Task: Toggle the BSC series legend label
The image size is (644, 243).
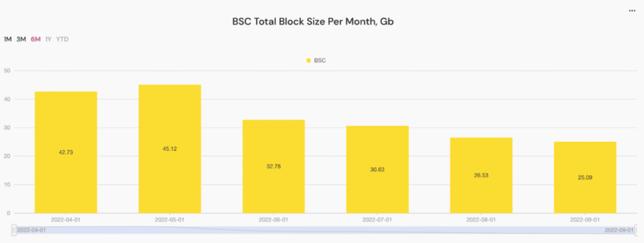Action: (320, 61)
